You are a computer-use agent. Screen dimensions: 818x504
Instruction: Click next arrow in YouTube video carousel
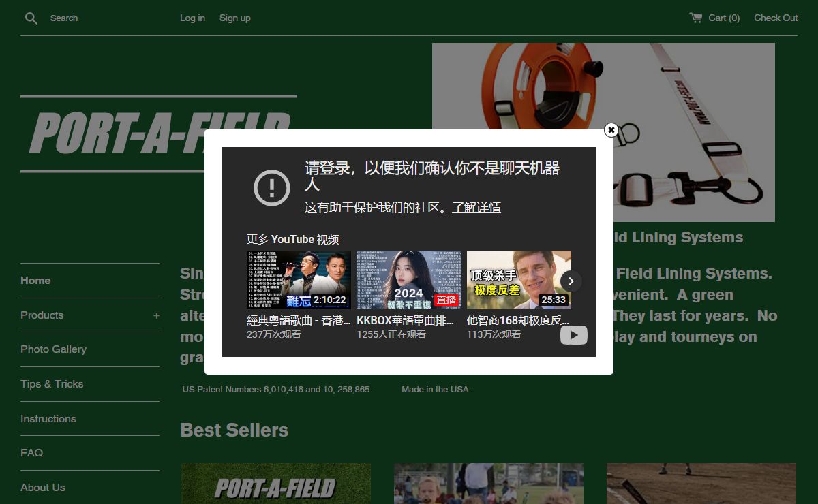click(571, 281)
